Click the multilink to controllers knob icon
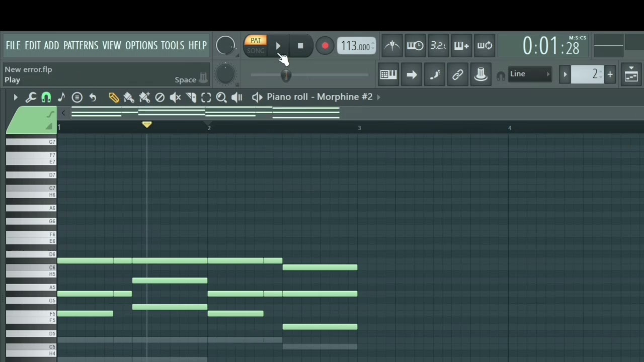Image resolution: width=644 pixels, height=362 pixels. pos(481,75)
